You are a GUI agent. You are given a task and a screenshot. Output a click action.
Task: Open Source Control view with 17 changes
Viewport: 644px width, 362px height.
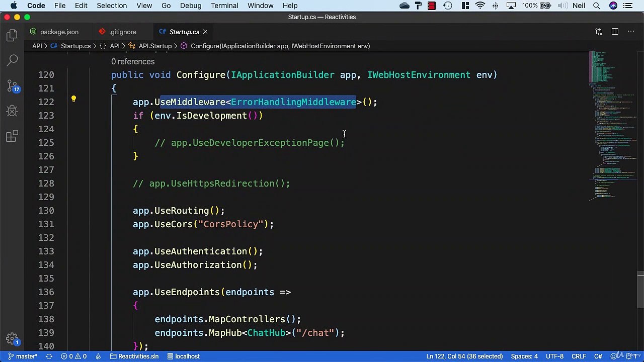coord(12,85)
